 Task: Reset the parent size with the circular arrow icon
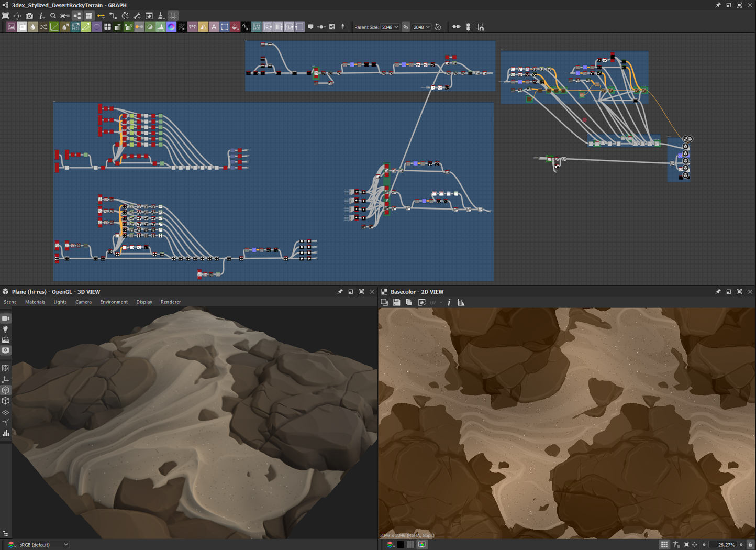pyautogui.click(x=438, y=27)
